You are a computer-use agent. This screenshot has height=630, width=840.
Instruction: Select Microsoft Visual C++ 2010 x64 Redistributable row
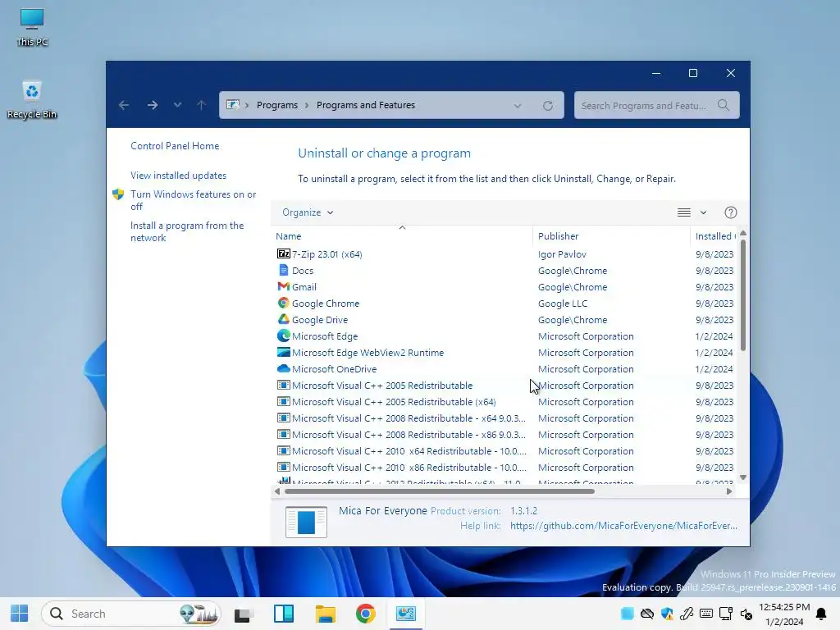pos(504,451)
